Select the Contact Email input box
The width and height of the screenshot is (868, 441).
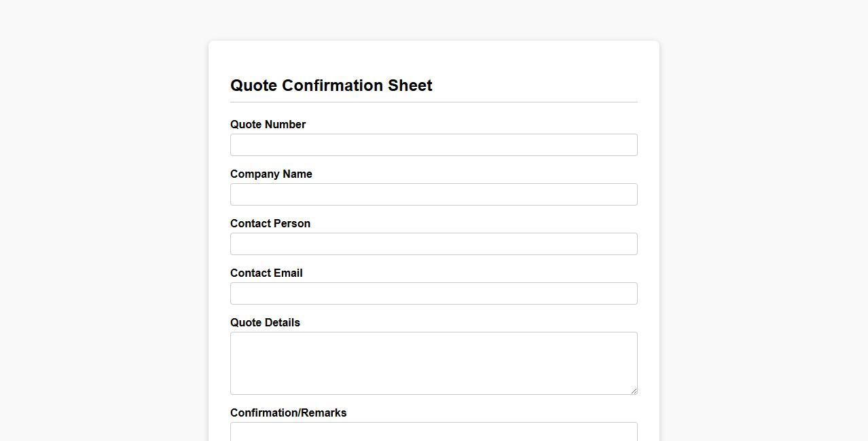433,294
